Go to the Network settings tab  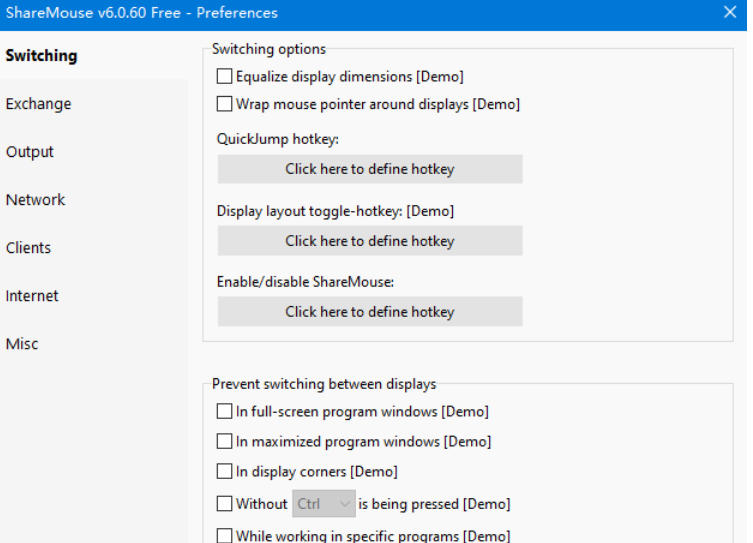click(x=36, y=200)
